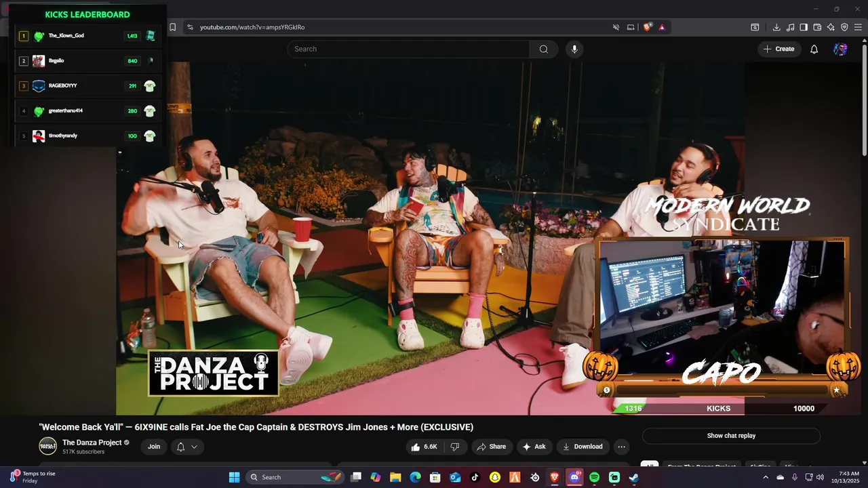868x488 pixels.
Task: Open TikTok from the taskbar
Action: 475,477
